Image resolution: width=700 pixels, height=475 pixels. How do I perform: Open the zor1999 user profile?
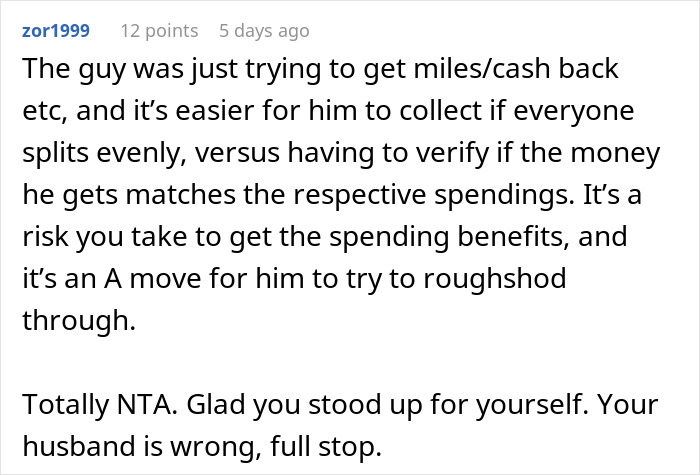(x=55, y=31)
